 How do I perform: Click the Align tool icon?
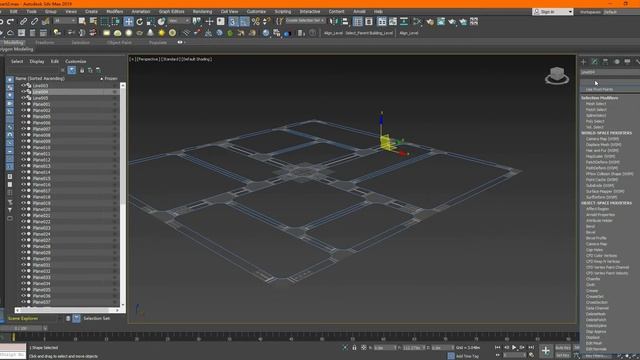click(345, 21)
